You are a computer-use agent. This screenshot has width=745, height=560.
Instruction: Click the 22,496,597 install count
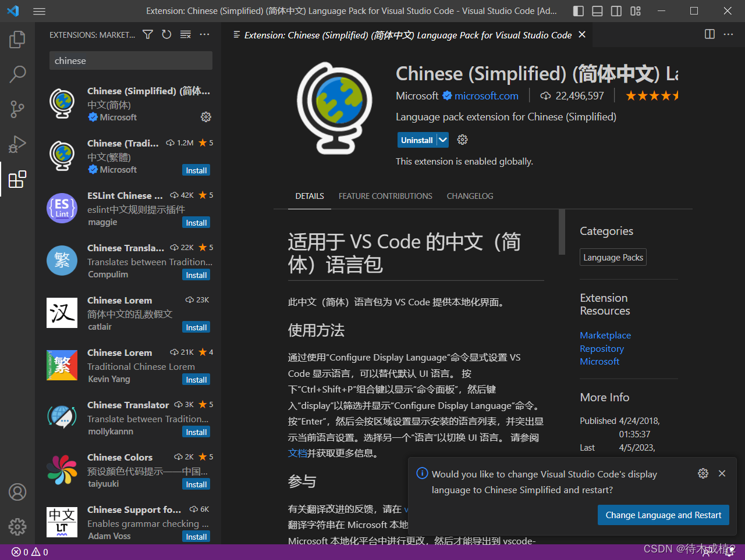point(572,96)
